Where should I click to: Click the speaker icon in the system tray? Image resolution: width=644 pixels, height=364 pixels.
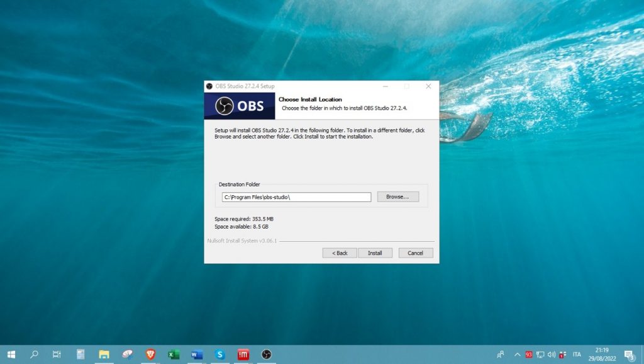(552, 354)
